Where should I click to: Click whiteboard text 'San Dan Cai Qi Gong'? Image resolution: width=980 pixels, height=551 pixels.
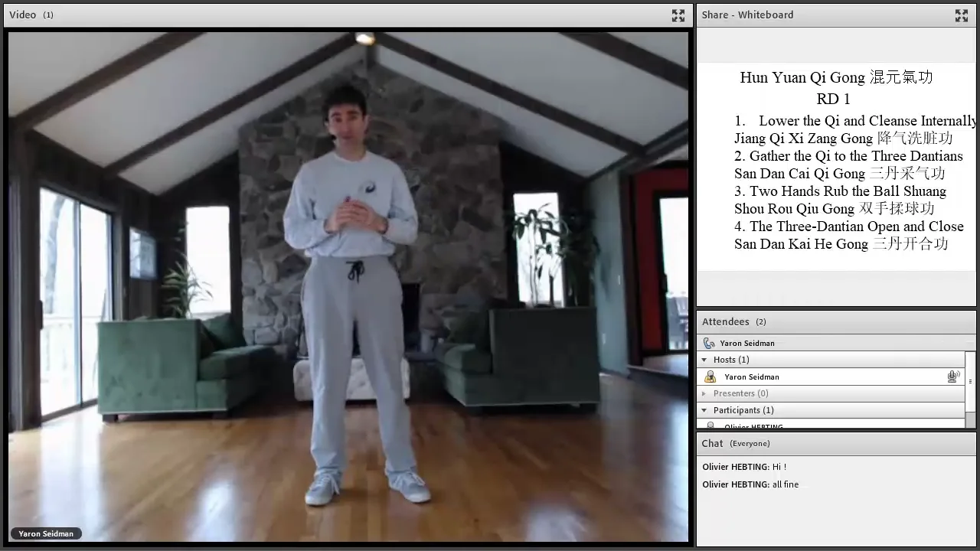(799, 174)
